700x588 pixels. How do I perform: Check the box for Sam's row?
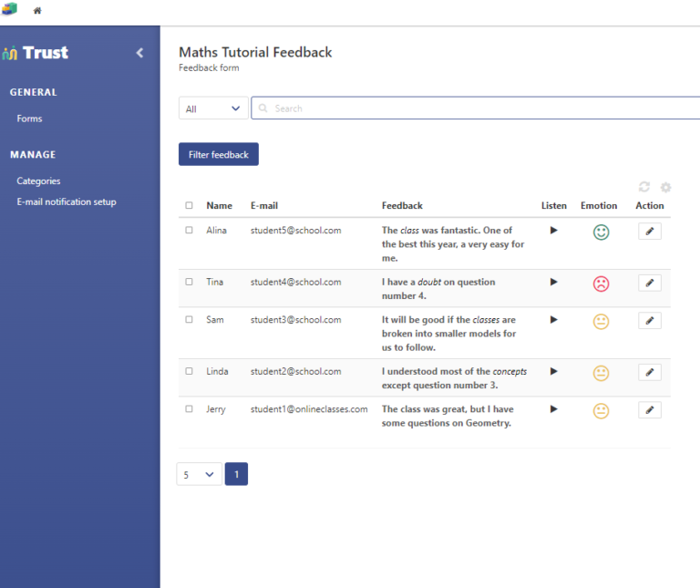tap(189, 320)
